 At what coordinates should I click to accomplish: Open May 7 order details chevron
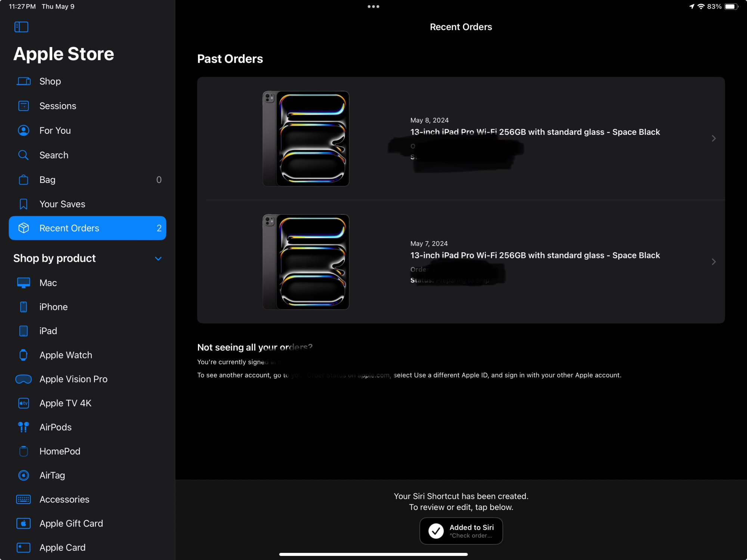713,262
